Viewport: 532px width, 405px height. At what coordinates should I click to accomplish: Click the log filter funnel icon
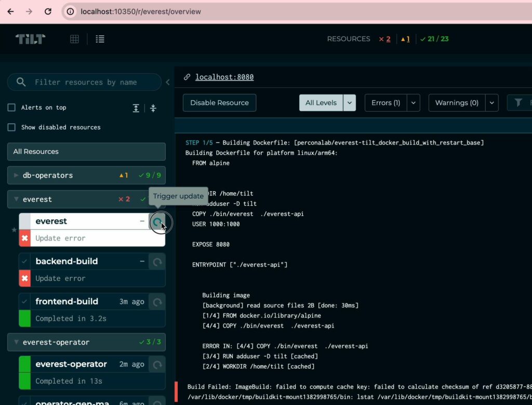[x=519, y=102]
